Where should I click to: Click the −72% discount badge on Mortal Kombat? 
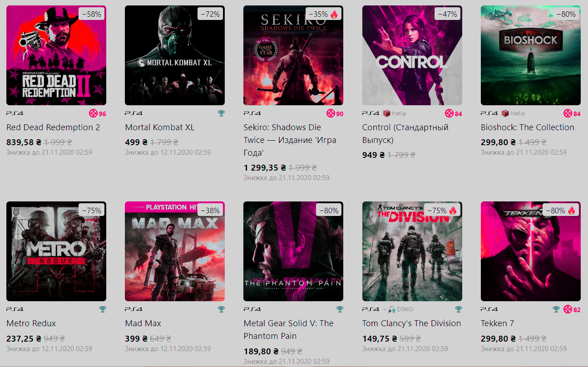click(210, 14)
